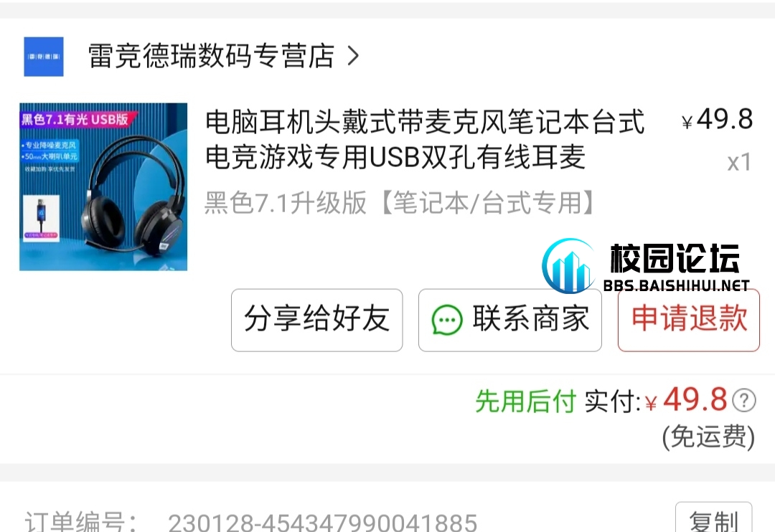Tap the question mark help icon

coord(744,400)
